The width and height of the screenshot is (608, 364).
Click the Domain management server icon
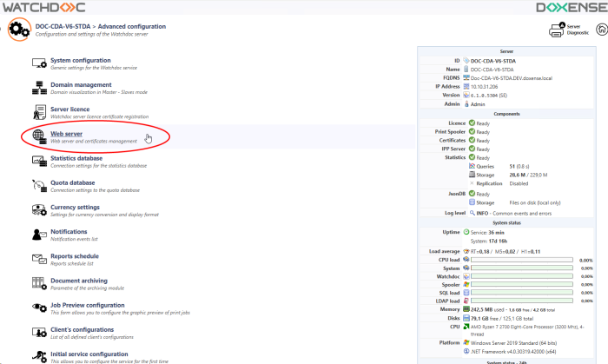[38, 88]
